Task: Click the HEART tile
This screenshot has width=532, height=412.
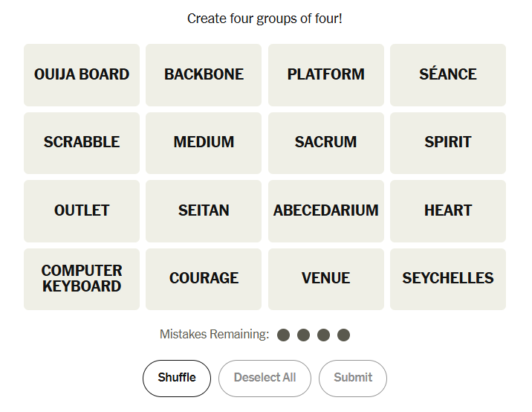Action: [447, 211]
